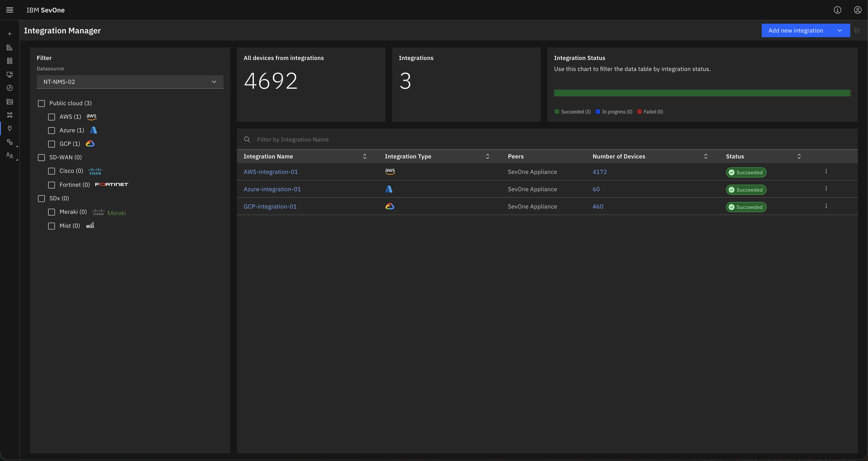This screenshot has width=868, height=461.
Task: Click the Meraki logo in filter panel
Action: (x=109, y=212)
